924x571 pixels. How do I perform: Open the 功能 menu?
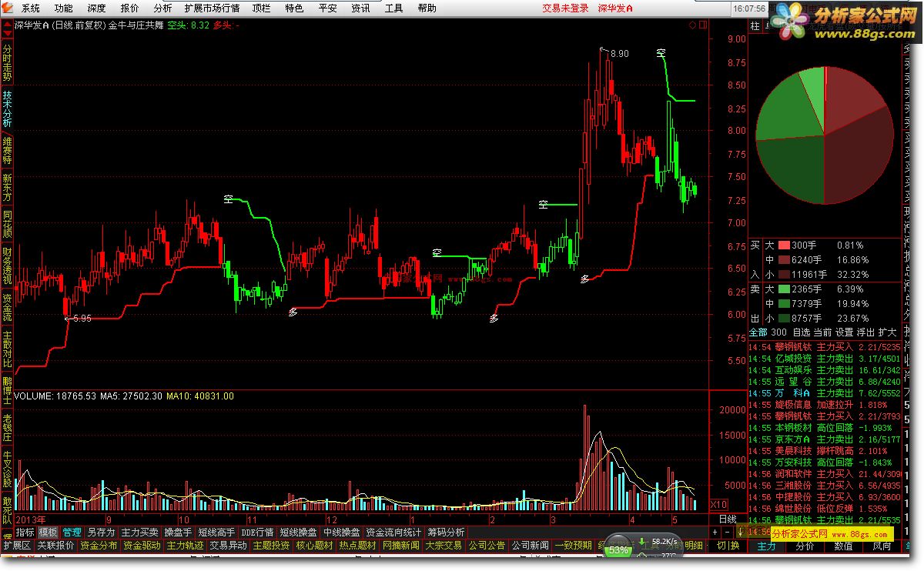(64, 8)
